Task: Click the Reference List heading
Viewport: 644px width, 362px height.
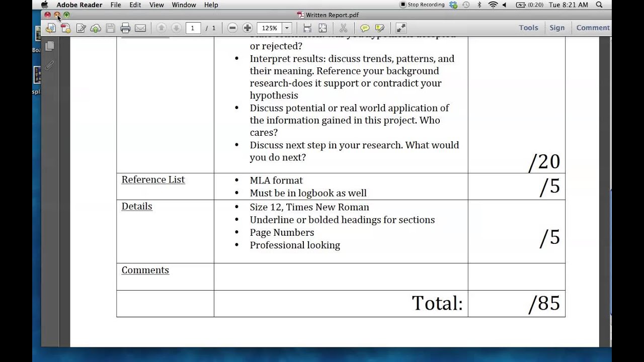Action: 153,179
